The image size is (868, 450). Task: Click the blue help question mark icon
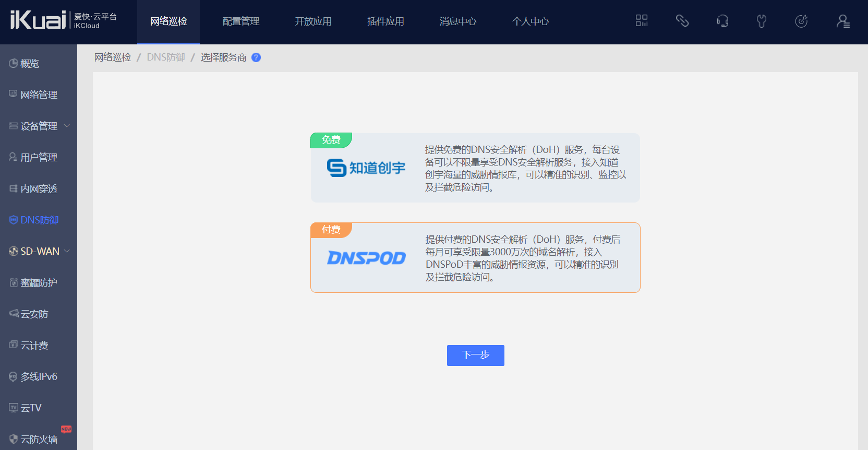(x=256, y=57)
